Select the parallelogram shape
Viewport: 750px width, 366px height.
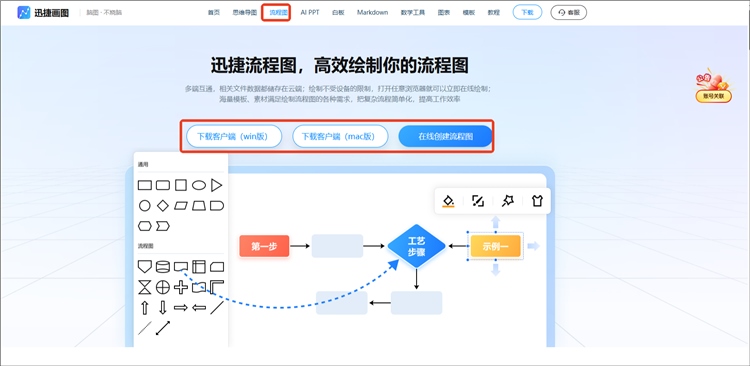(181, 206)
